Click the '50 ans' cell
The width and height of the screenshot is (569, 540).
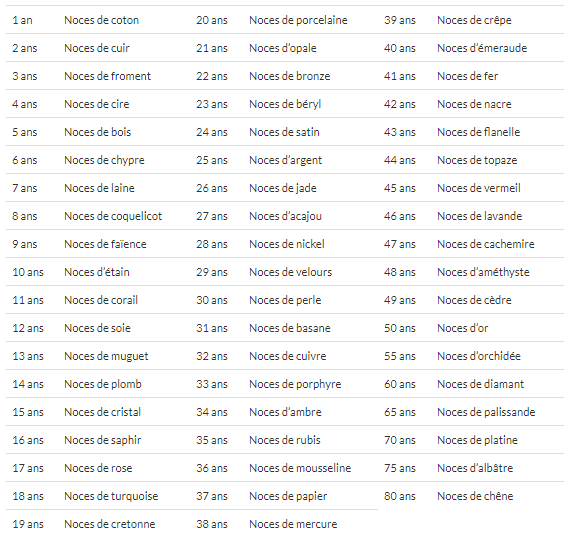pyautogui.click(x=400, y=328)
